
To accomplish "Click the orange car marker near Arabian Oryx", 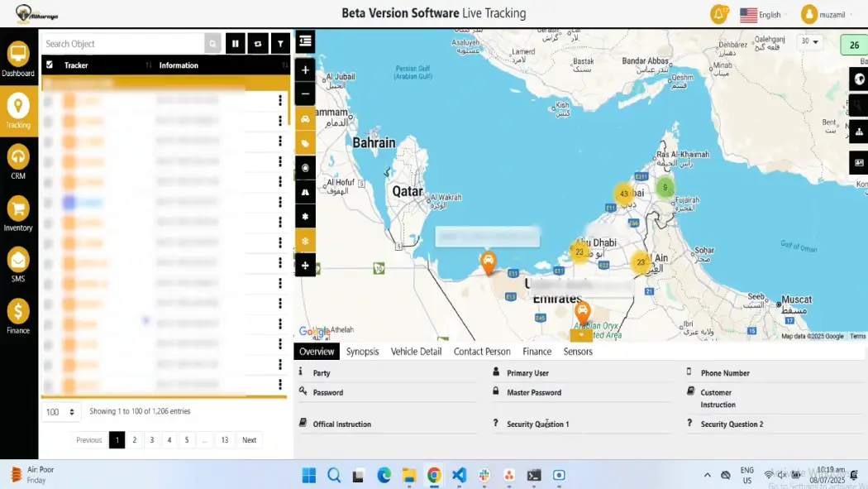I will tap(582, 312).
